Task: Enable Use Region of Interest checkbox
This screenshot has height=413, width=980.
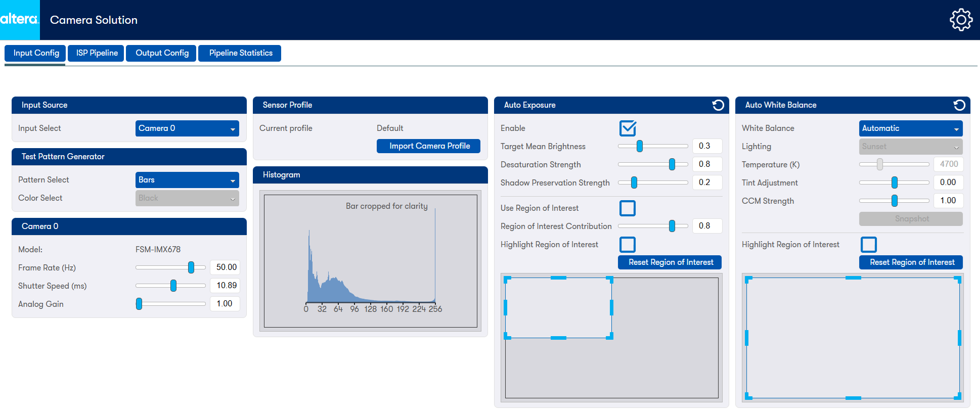Action: click(x=628, y=208)
